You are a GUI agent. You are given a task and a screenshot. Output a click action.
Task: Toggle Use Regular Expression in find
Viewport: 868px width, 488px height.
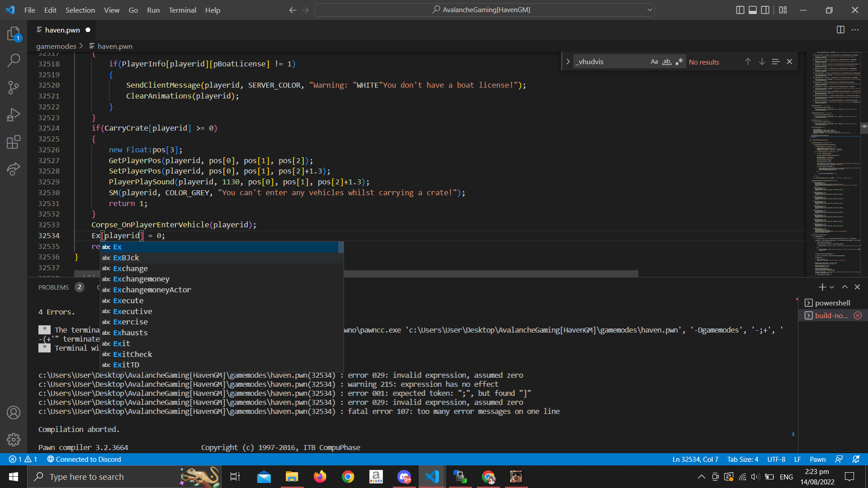pos(679,62)
